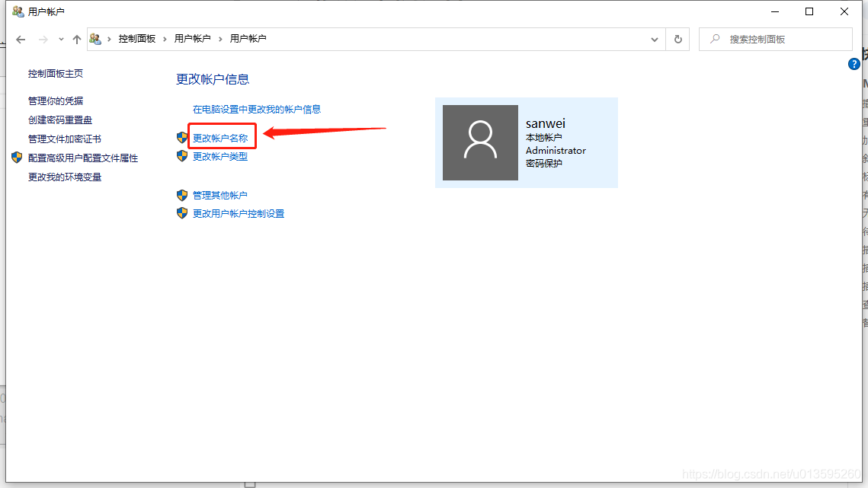This screenshot has width=868, height=488.
Task: Open 管理文件加密证书 link
Action: [65, 139]
